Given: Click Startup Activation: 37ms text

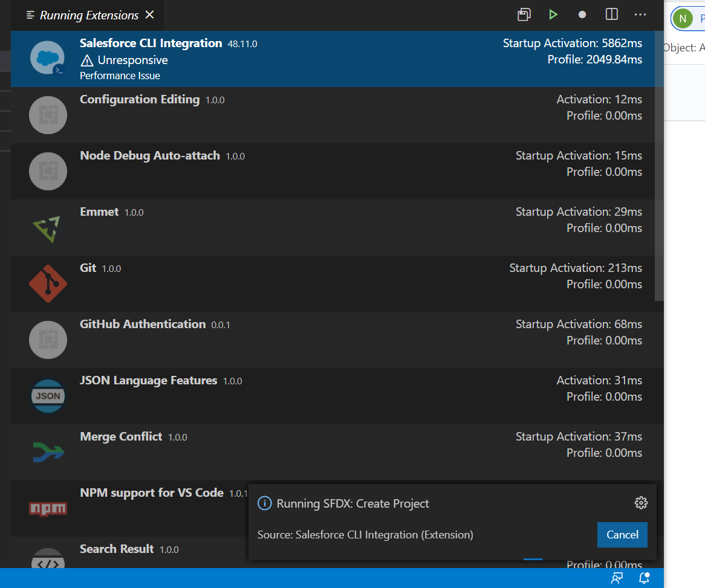Looking at the screenshot, I should 579,436.
